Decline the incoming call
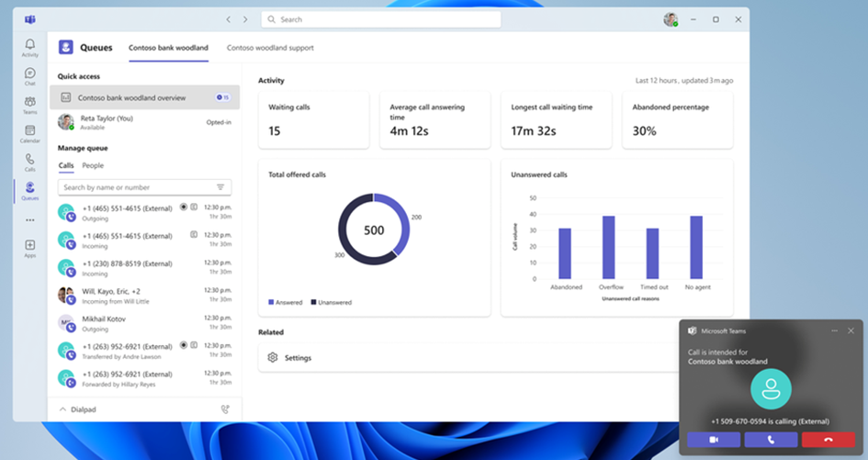Screen dimensions: 868x460 coord(828,440)
